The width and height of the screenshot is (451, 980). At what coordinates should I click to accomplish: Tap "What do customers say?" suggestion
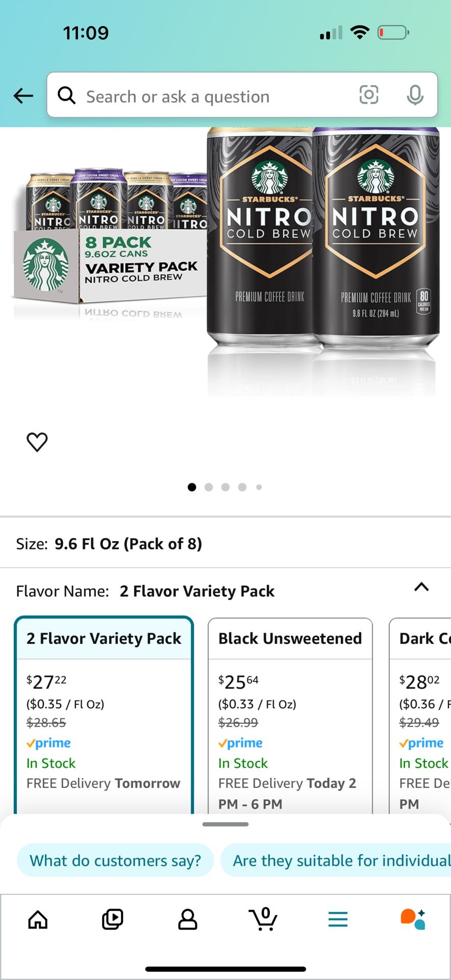pos(115,861)
